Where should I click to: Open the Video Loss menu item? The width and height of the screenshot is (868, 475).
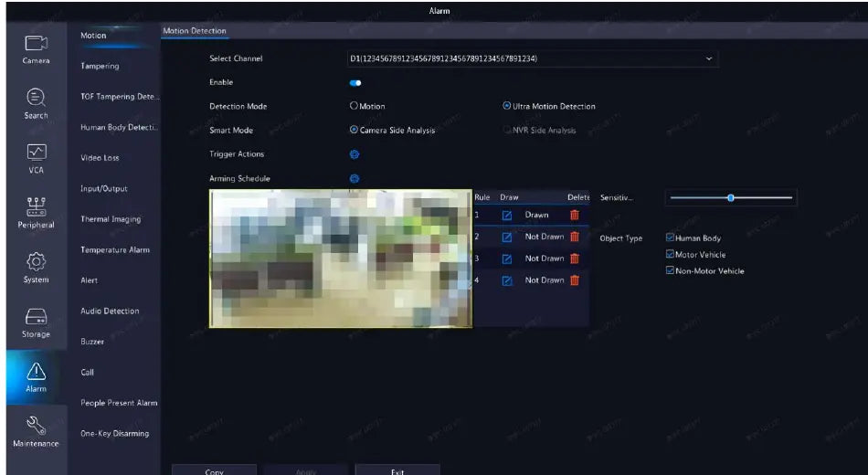[x=100, y=158]
